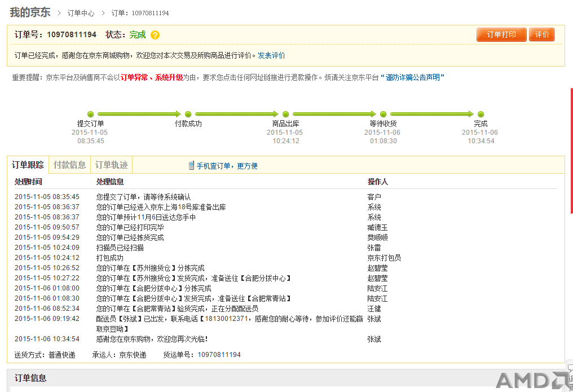Go to 我的京东 breadcrumb
The width and height of the screenshot is (573, 392).
pyautogui.click(x=30, y=12)
